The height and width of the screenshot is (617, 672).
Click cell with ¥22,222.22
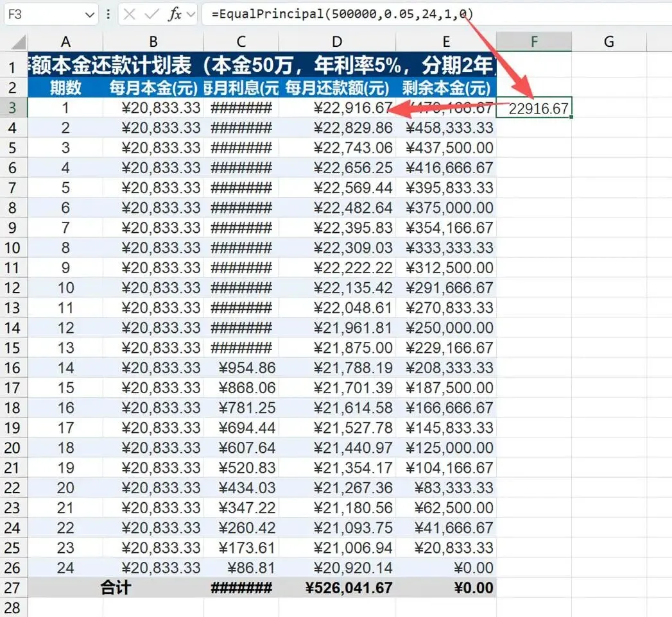337,267
